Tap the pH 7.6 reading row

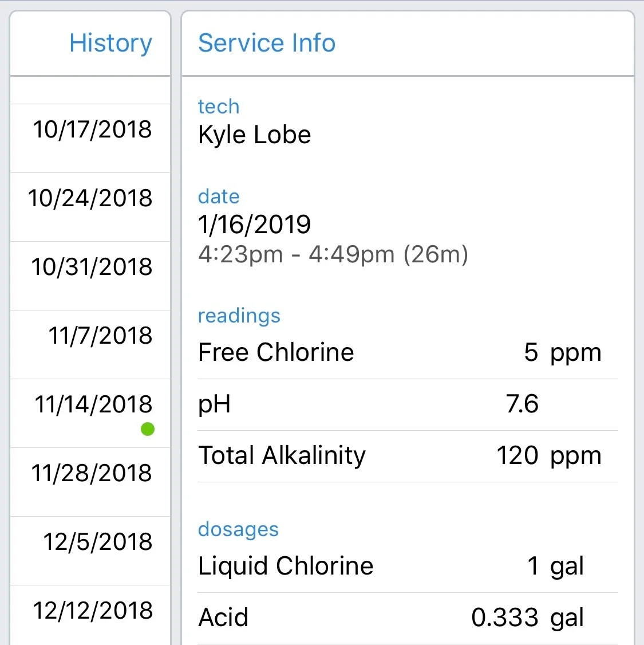tap(408, 405)
